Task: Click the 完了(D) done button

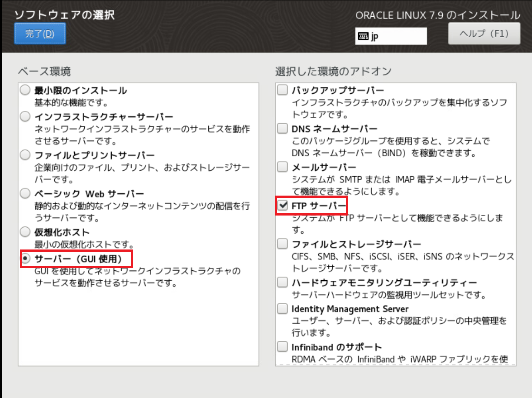Action: [x=40, y=34]
